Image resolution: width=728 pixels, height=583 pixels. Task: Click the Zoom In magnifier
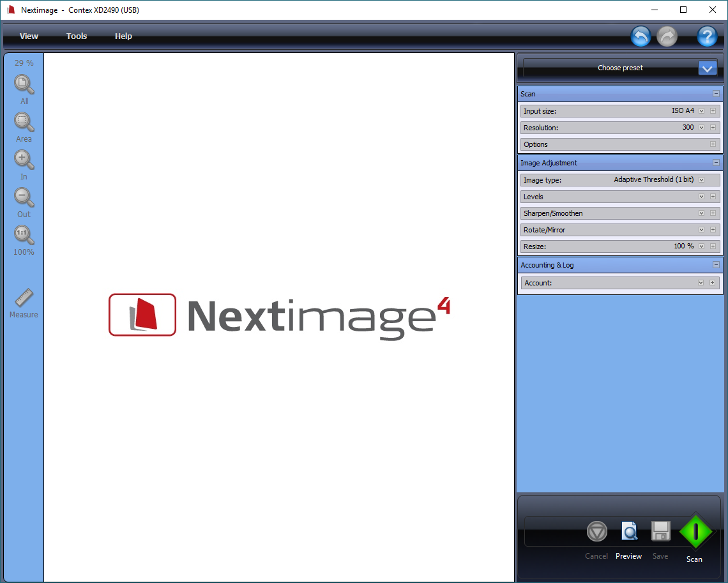(24, 160)
